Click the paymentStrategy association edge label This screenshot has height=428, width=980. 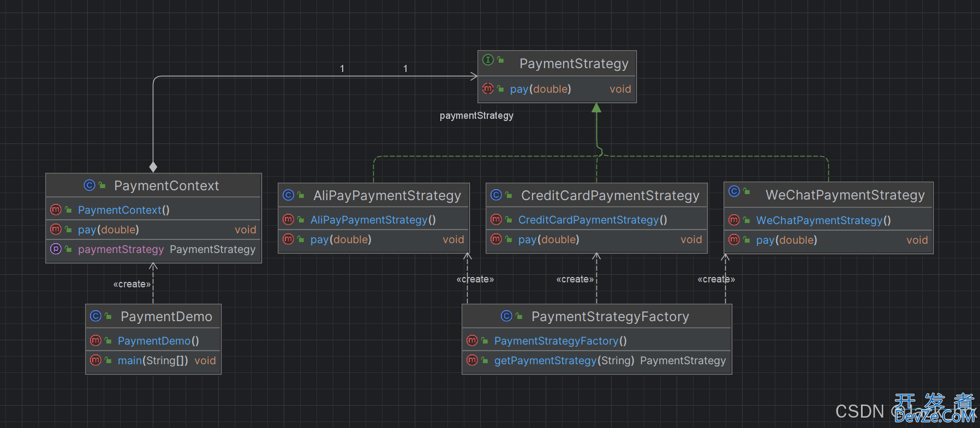click(x=476, y=116)
